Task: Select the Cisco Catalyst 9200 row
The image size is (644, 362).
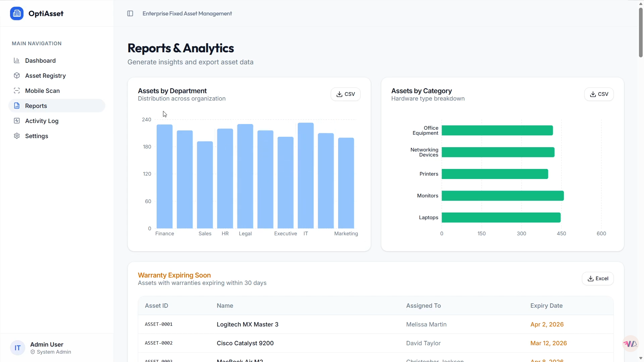Action: click(376, 343)
